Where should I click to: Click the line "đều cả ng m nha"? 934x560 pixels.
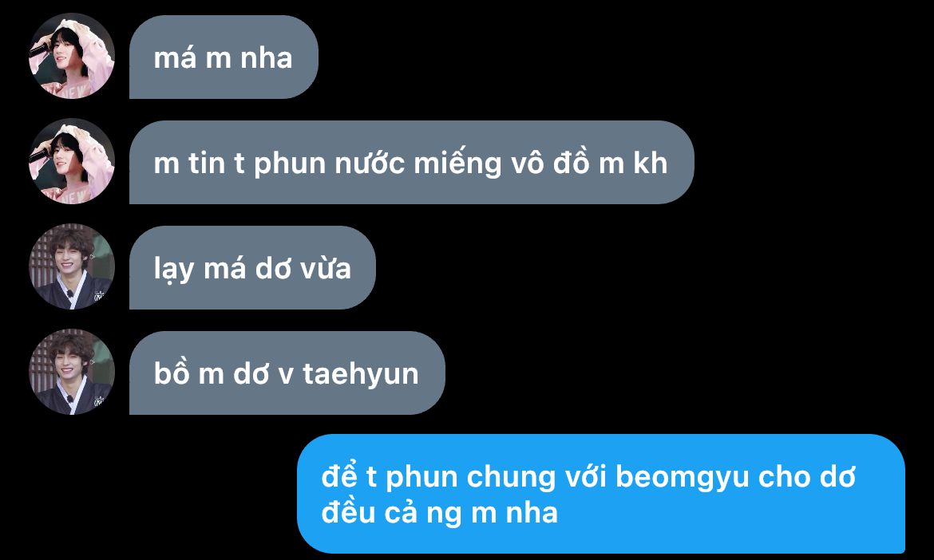coord(440,513)
